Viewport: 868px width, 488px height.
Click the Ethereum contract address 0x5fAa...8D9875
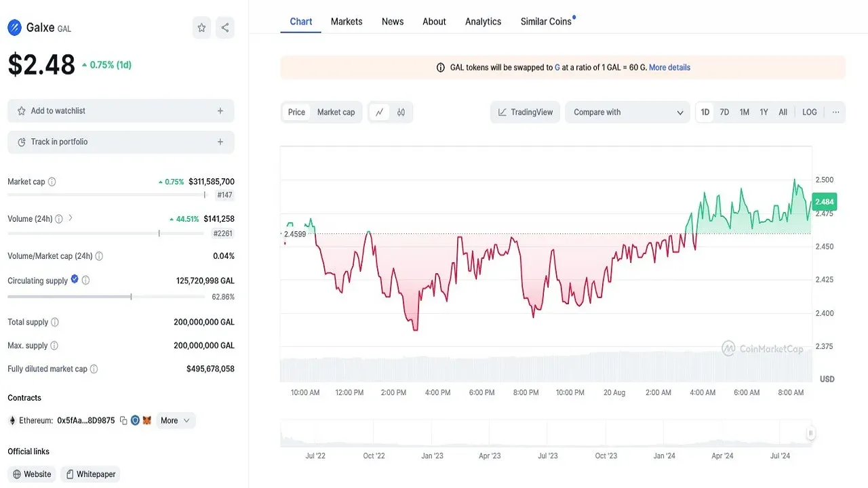click(86, 421)
